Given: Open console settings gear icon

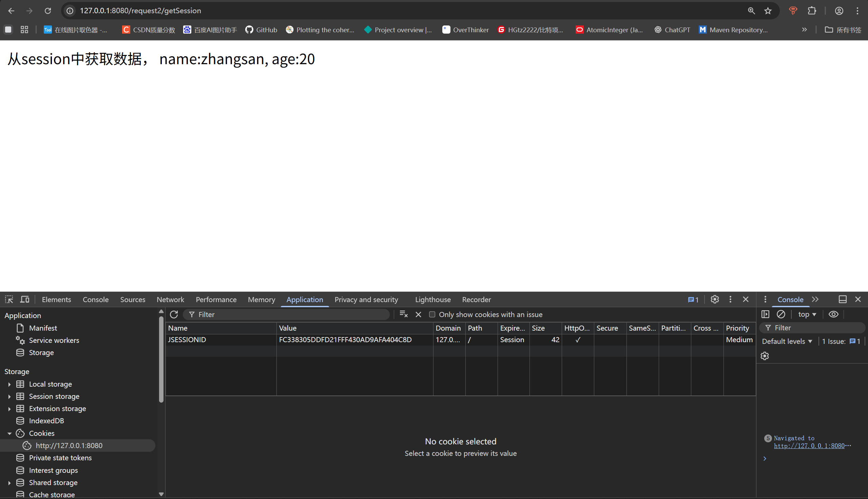Looking at the screenshot, I should click(765, 356).
